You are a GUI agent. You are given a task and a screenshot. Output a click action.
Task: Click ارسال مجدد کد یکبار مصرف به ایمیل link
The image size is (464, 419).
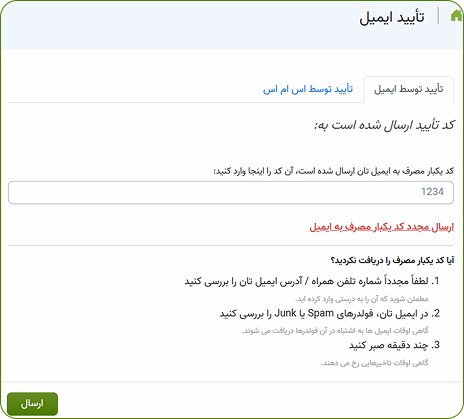(x=382, y=227)
